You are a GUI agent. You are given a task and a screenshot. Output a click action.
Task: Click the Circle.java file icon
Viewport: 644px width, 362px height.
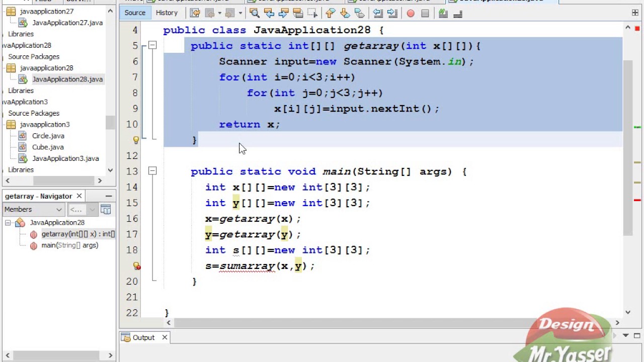22,136
